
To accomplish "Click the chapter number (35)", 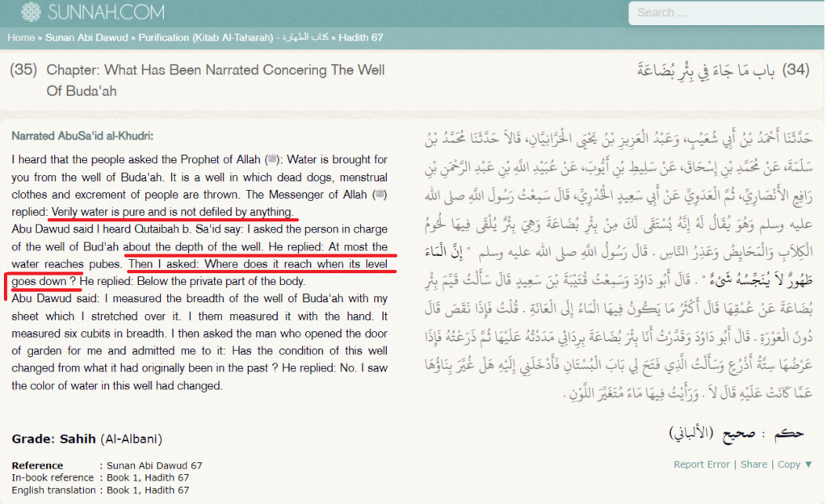I will tap(23, 69).
